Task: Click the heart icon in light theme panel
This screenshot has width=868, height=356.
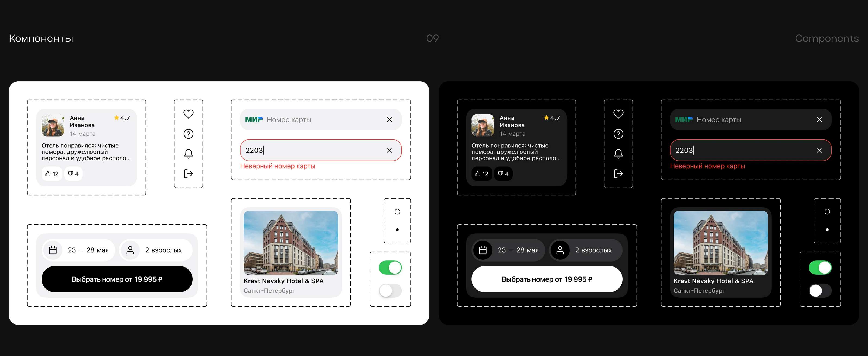Action: click(x=188, y=114)
